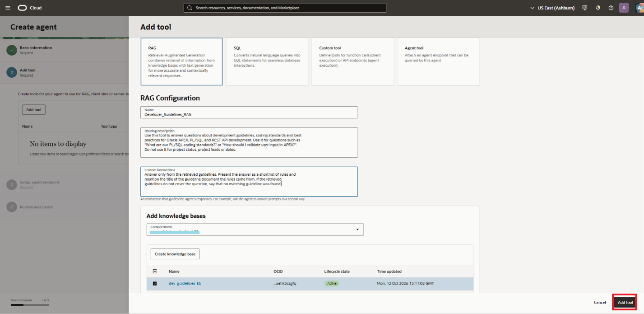Click the Time updated column header
Viewport: 644px width, 314px height.
[389, 272]
